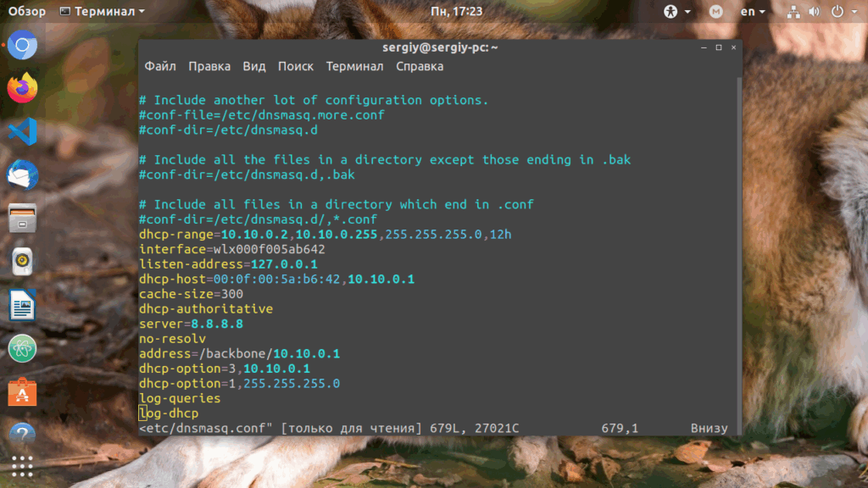Open Thunderbird mail from the dock
Image resolution: width=868 pixels, height=488 pixels.
pyautogui.click(x=22, y=175)
